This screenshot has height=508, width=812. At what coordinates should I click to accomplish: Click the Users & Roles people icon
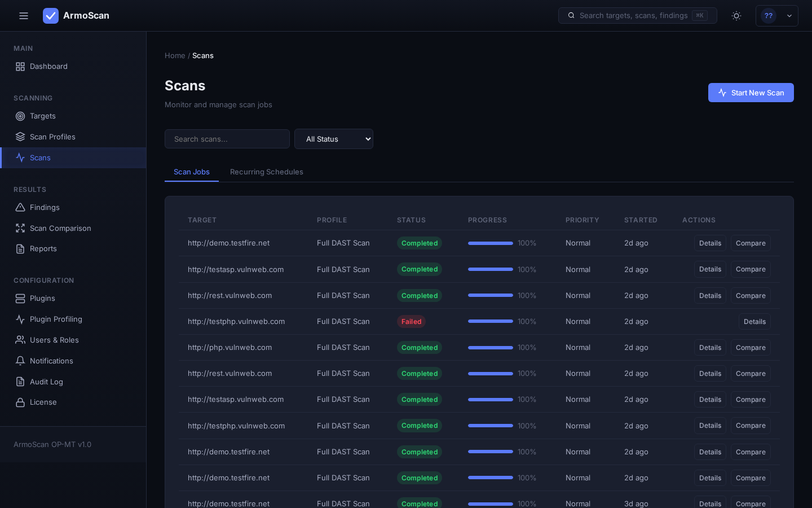tap(20, 340)
